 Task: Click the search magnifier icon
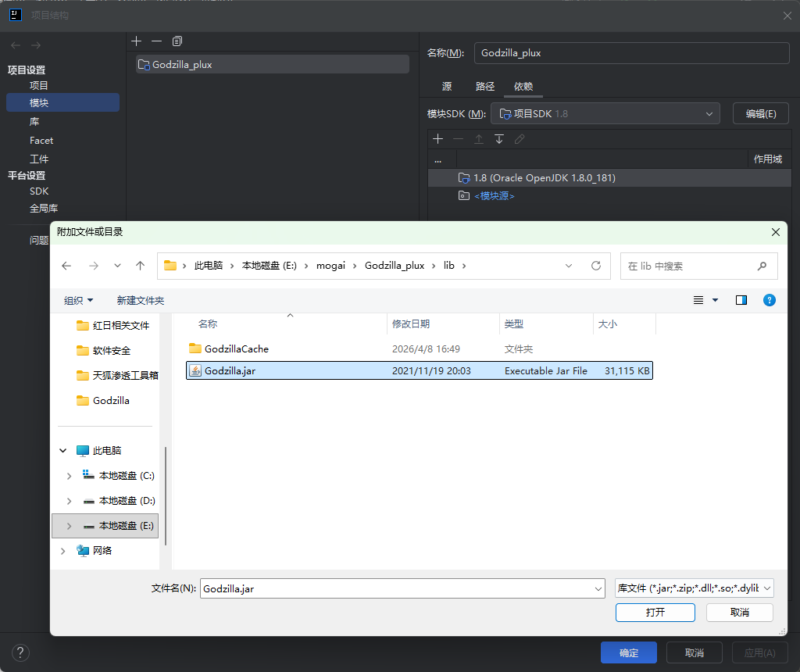coord(762,266)
